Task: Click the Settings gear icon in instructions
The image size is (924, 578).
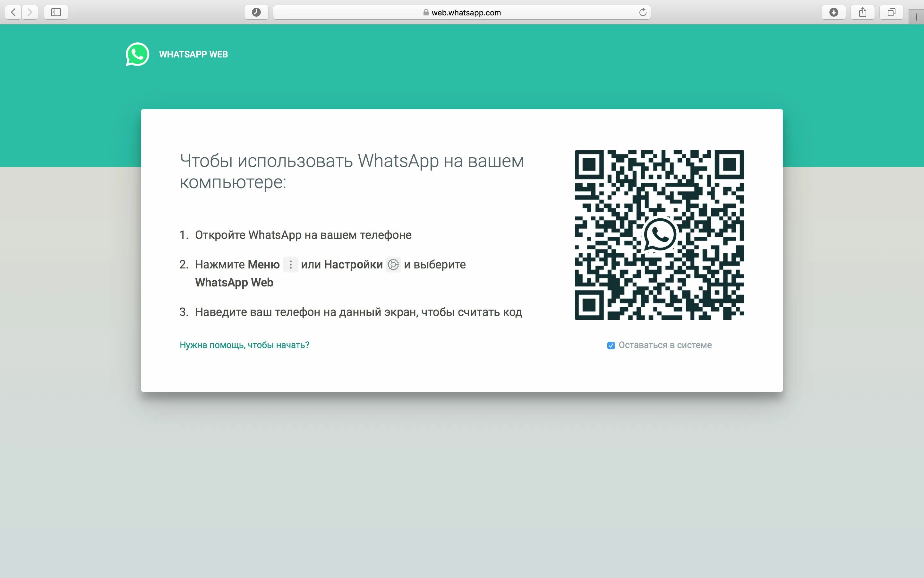Action: [x=393, y=265]
